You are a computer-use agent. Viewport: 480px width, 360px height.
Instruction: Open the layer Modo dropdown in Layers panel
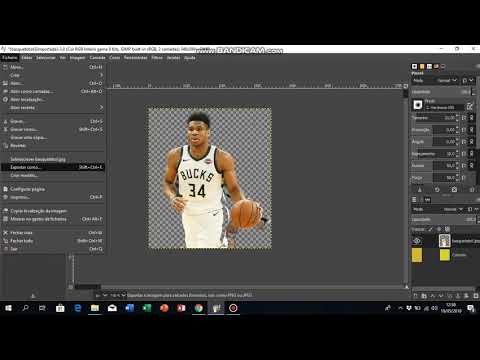(454, 209)
